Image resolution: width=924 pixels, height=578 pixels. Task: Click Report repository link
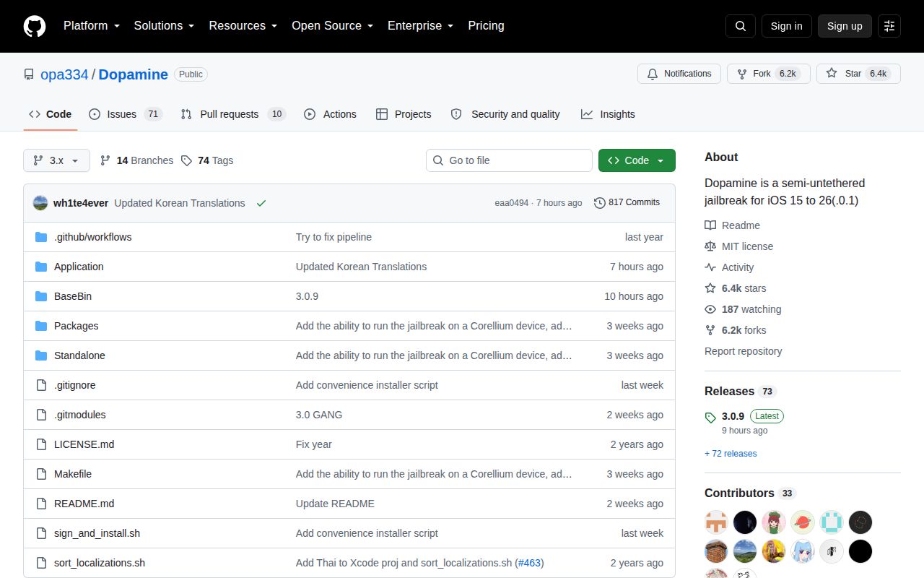743,351
